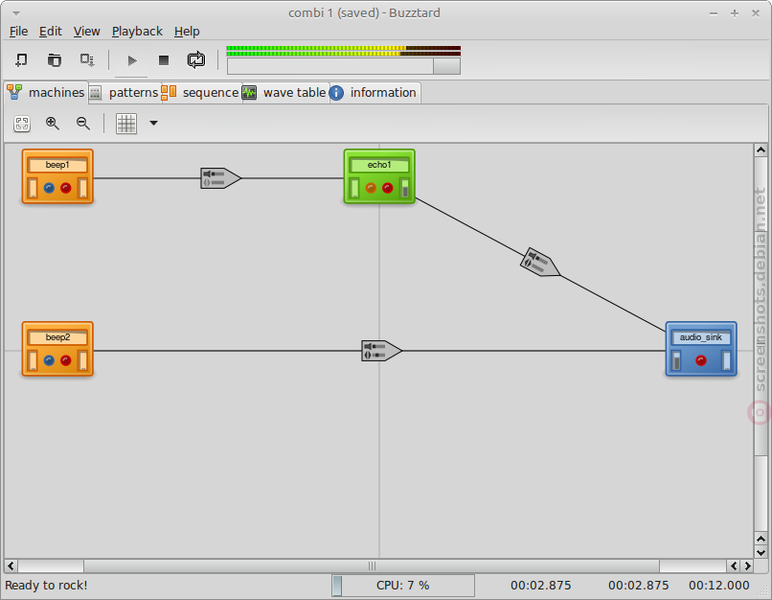Switch to the sequence tab
This screenshot has width=772, height=600.
(x=201, y=93)
